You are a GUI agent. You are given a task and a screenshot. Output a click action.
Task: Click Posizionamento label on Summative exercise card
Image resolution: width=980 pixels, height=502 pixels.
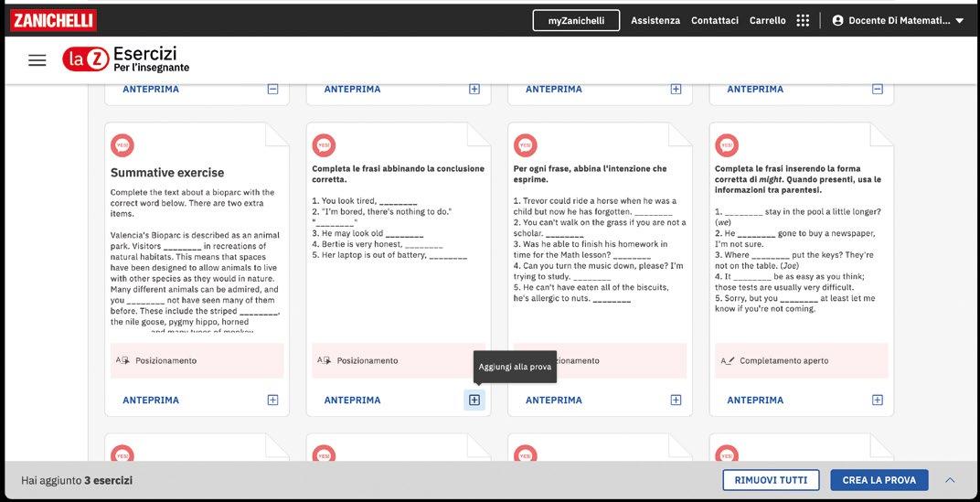pos(165,360)
